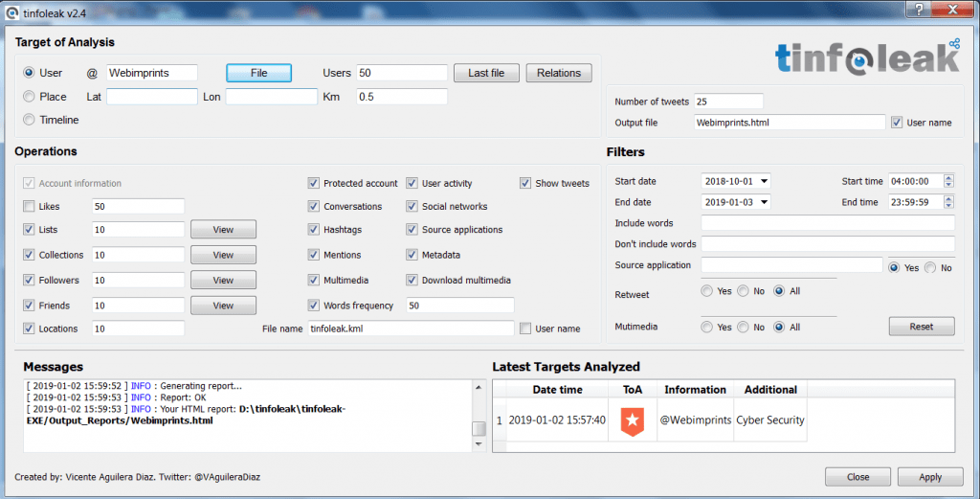The height and width of the screenshot is (499, 980).
Task: Click the Apply button
Action: pos(930,477)
